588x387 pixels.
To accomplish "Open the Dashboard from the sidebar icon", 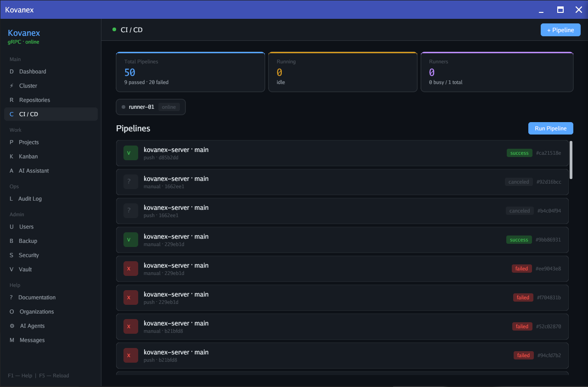I will coord(11,71).
